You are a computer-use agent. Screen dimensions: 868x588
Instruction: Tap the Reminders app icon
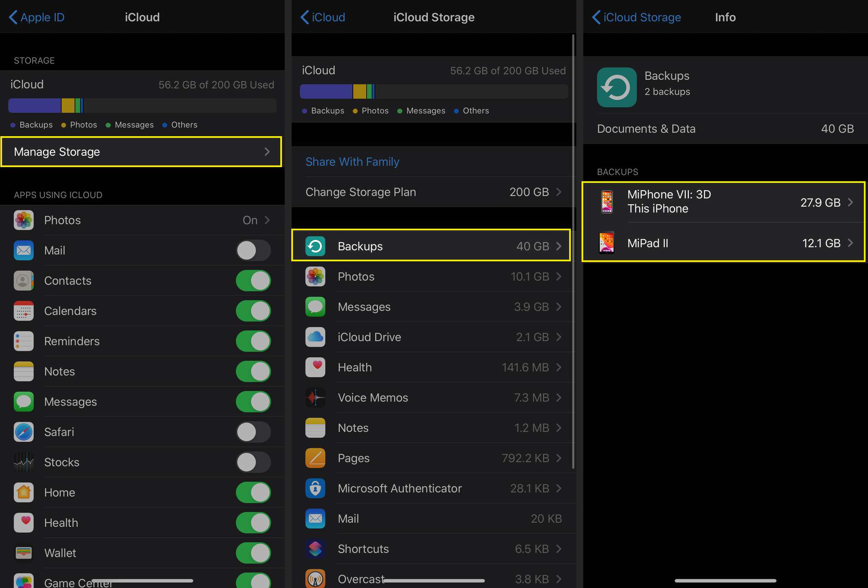coord(23,341)
